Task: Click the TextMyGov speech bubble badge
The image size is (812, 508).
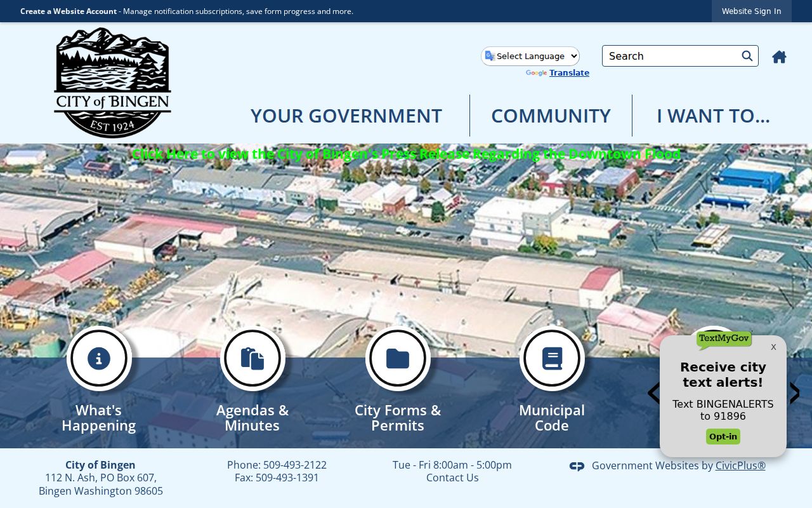Action: (x=724, y=339)
